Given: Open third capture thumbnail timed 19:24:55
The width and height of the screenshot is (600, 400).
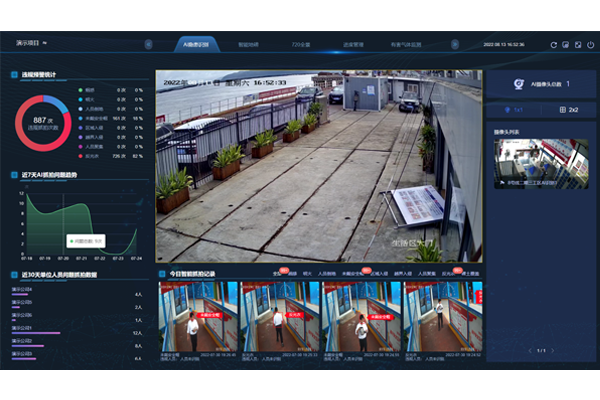Looking at the screenshot, I should pyautogui.click(x=362, y=317).
